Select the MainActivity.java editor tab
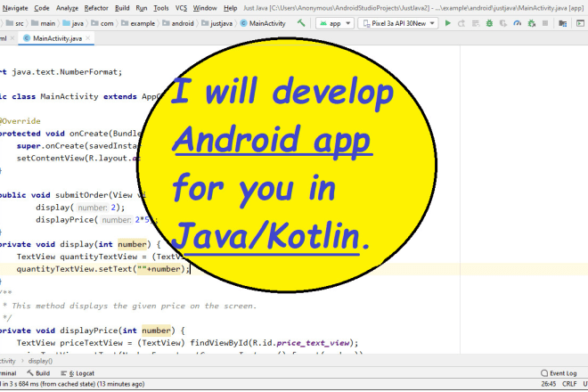 [57, 38]
